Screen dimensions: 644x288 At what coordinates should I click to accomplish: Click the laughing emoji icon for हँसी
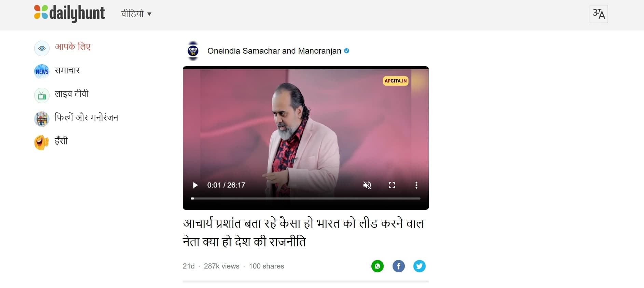[x=42, y=142]
